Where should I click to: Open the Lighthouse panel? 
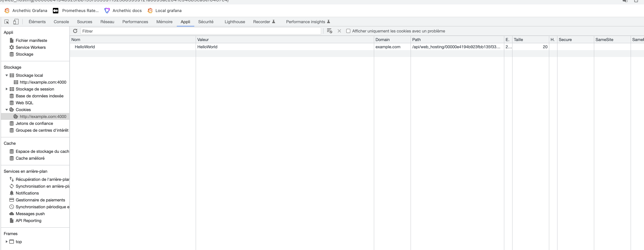point(234,22)
